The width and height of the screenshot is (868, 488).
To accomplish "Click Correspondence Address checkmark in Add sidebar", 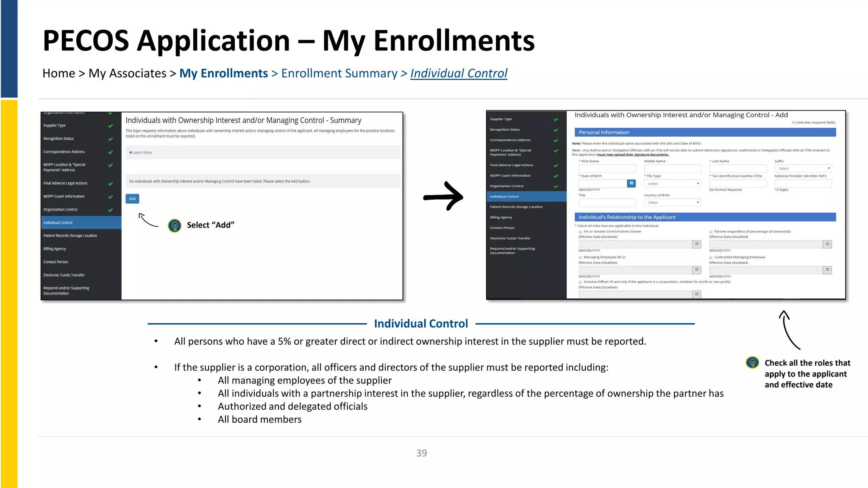I will pos(556,140).
